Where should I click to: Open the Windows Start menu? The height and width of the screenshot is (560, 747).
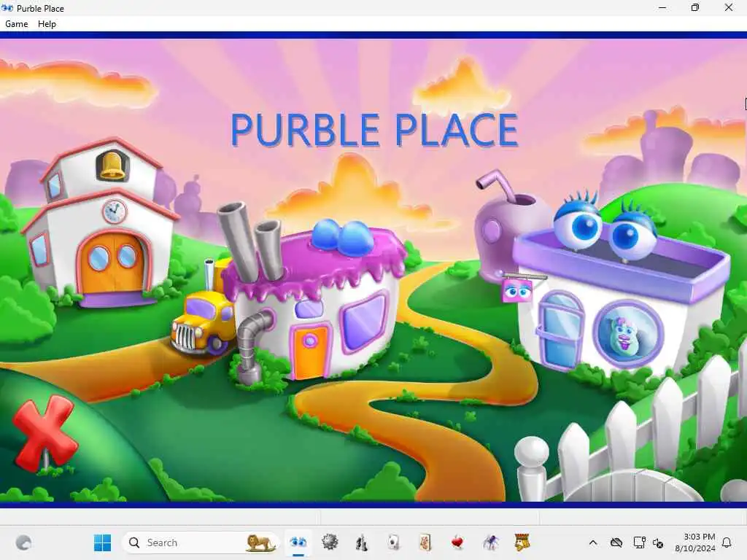[x=102, y=542]
